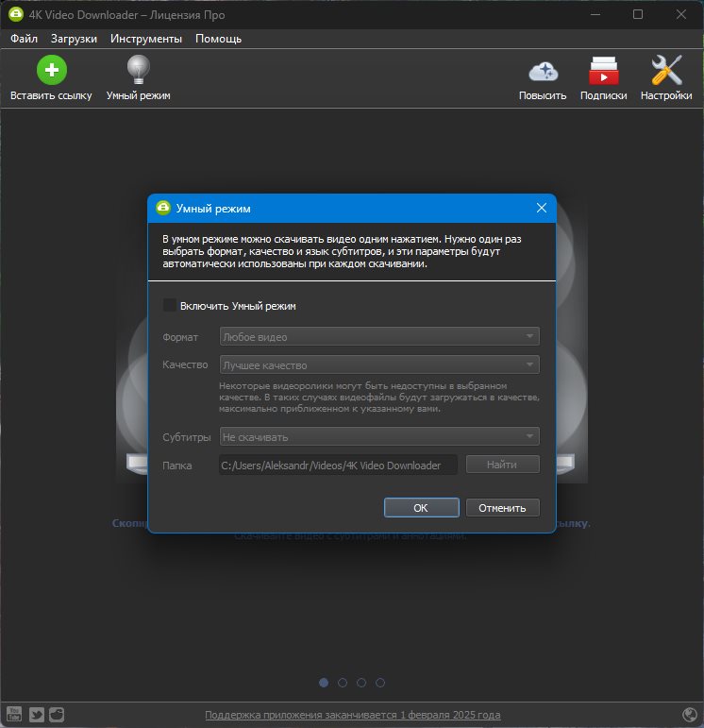Click the support expiration notice link
This screenshot has height=728, width=704.
pyautogui.click(x=353, y=715)
